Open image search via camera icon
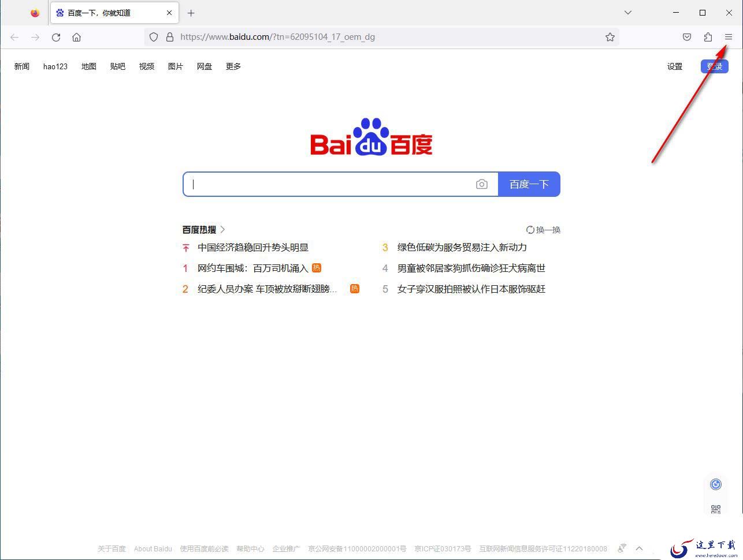The width and height of the screenshot is (743, 560). click(x=482, y=184)
